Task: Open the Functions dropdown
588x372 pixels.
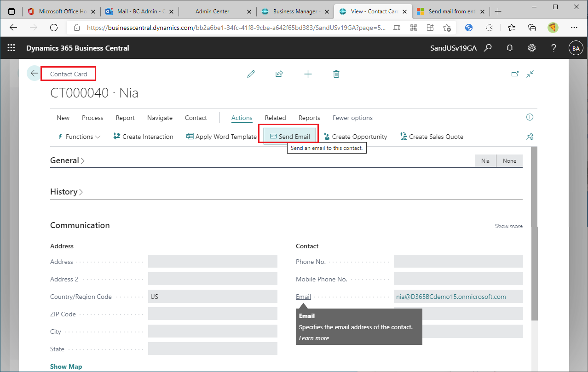Action: (78, 136)
